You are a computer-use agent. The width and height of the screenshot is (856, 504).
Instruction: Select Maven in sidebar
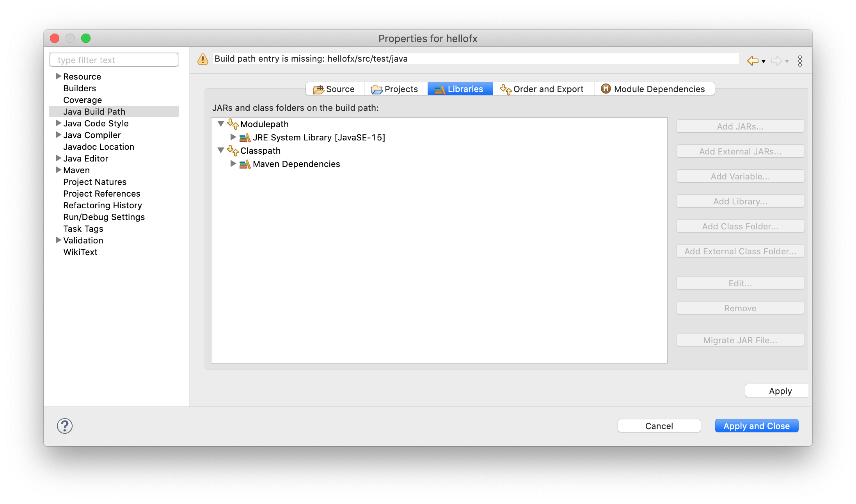(x=77, y=170)
